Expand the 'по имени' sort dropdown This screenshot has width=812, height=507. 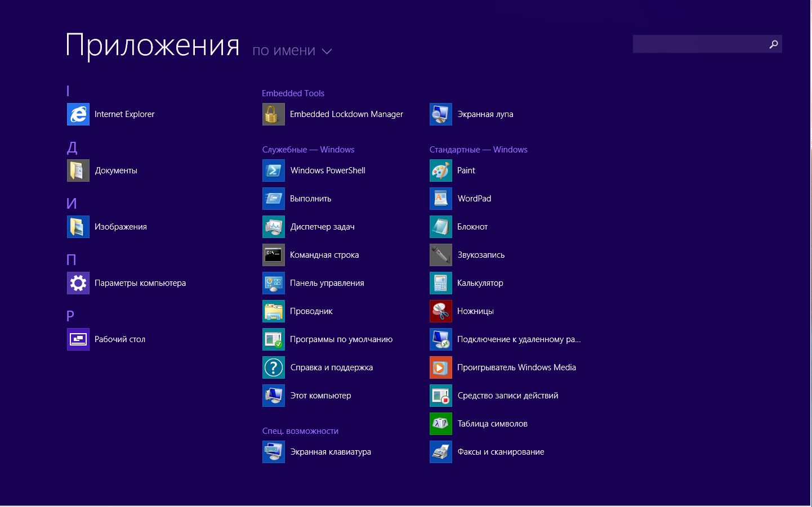(x=292, y=51)
